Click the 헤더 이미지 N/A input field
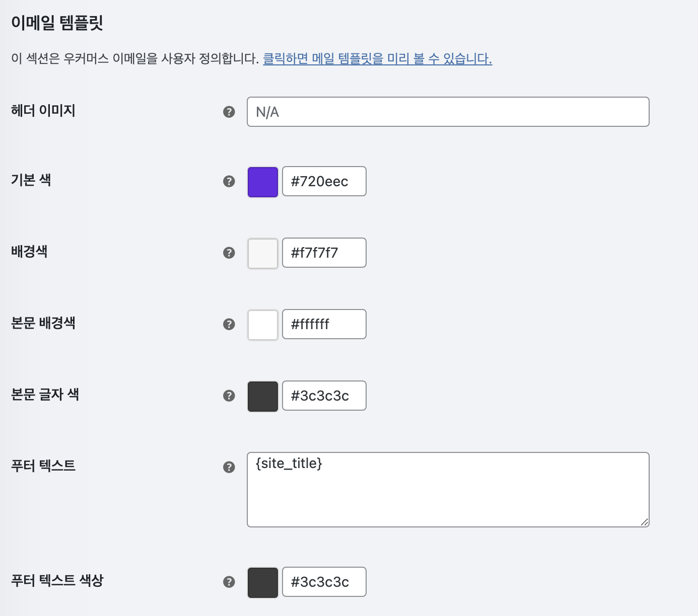Viewport: 698px width, 616px height. click(448, 112)
